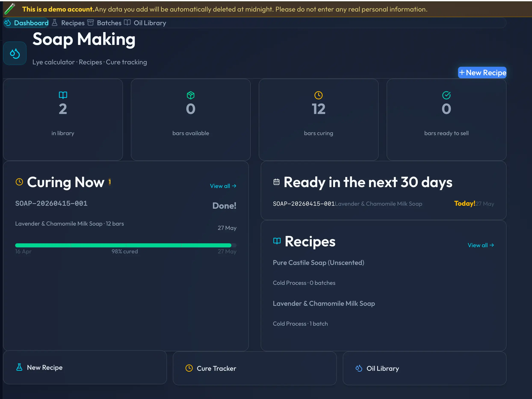Click the cube icon above 'bars available'

pos(191,95)
